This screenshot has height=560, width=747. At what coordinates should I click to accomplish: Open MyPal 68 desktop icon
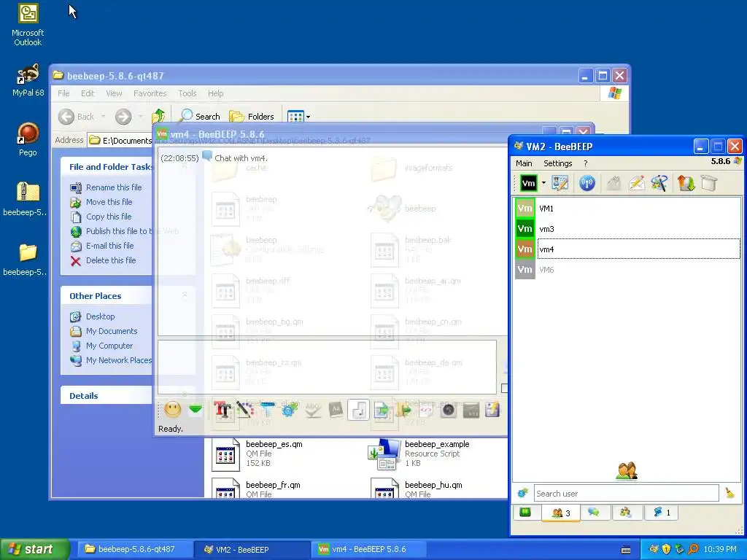[28, 80]
